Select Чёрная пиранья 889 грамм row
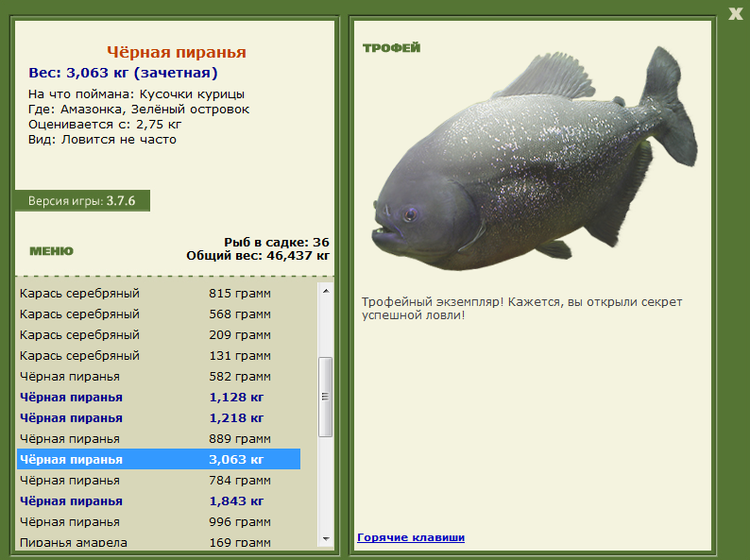Screen dimensions: 750x560 tap(159, 439)
